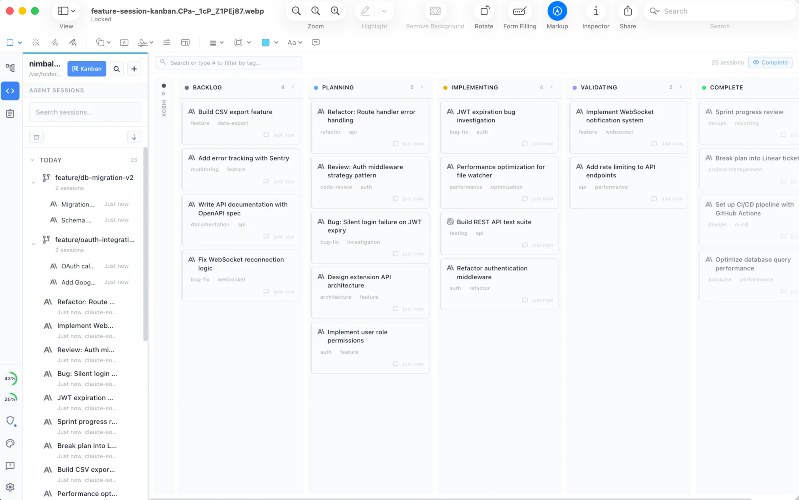Zoom in with the plus magnifier
The image size is (799, 500).
click(335, 11)
